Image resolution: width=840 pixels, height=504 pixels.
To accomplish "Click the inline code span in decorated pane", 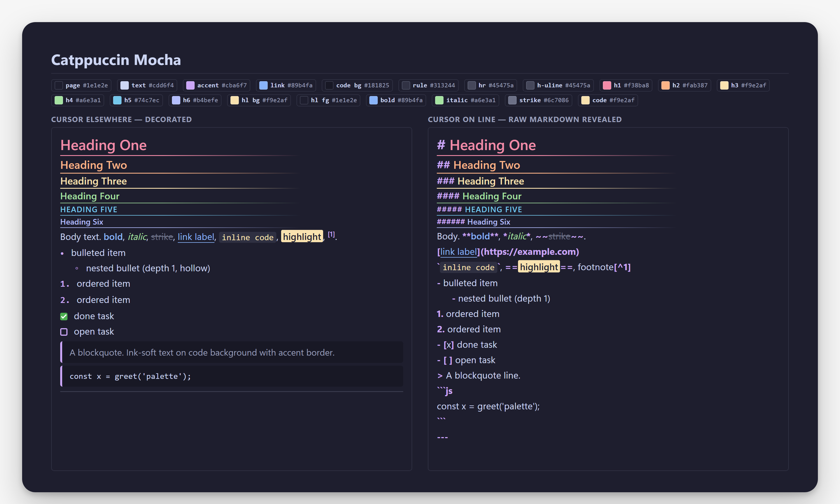I will pyautogui.click(x=248, y=237).
